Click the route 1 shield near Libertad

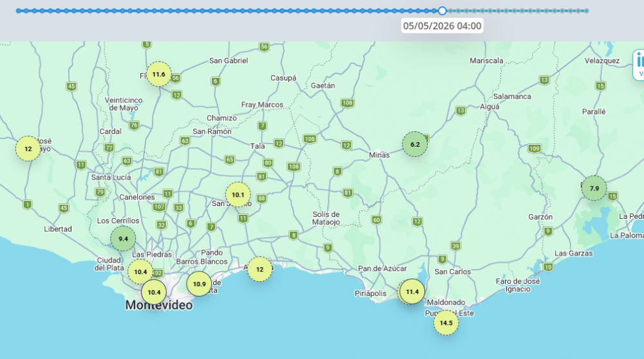click(x=27, y=205)
